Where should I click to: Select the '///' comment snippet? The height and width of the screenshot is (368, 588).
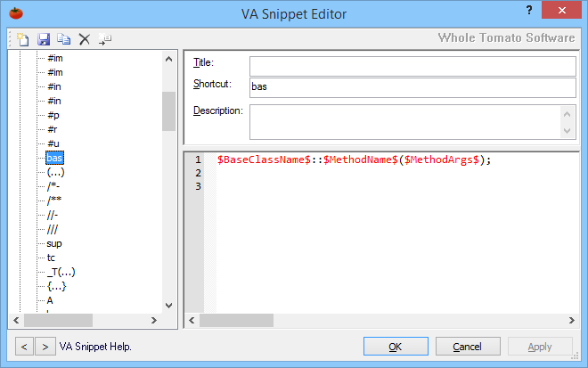click(53, 229)
